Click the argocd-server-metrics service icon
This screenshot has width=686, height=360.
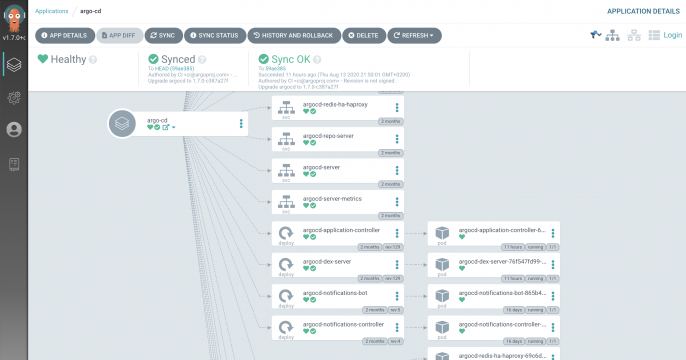click(x=287, y=202)
